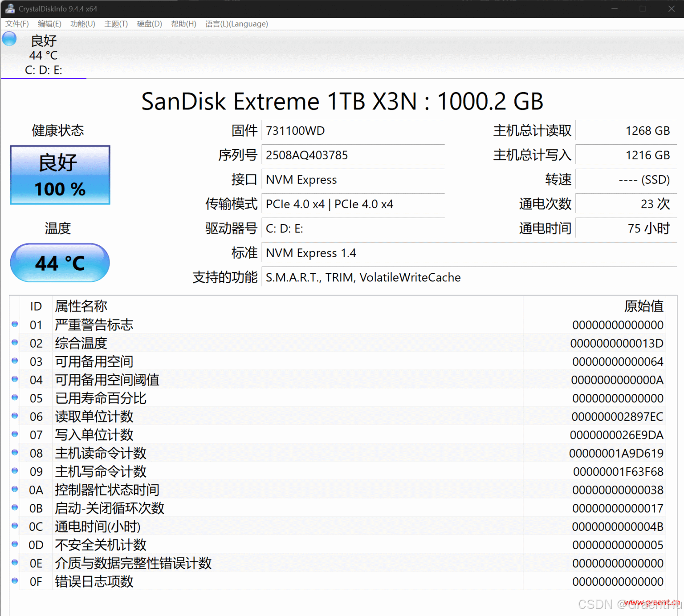The width and height of the screenshot is (684, 616).
Task: Click raw value 00000001A9D619
Action: (x=616, y=453)
